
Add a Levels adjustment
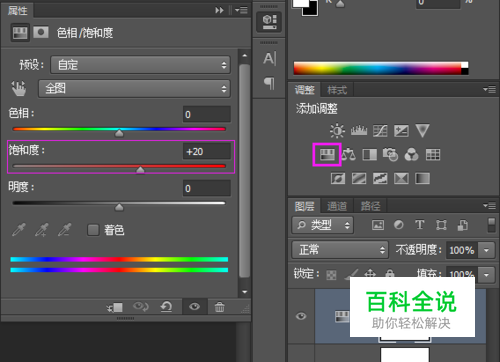click(x=359, y=131)
